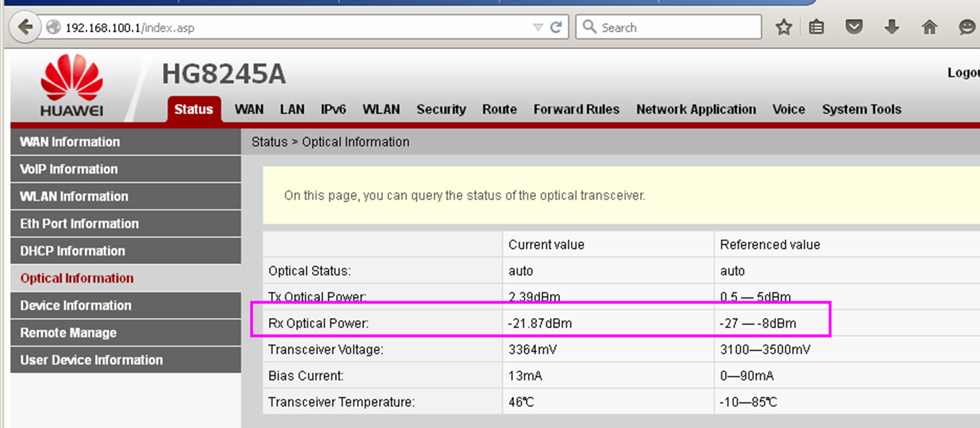Viewport: 980px width, 428px height.
Task: Click the Pocket save icon
Action: (853, 28)
